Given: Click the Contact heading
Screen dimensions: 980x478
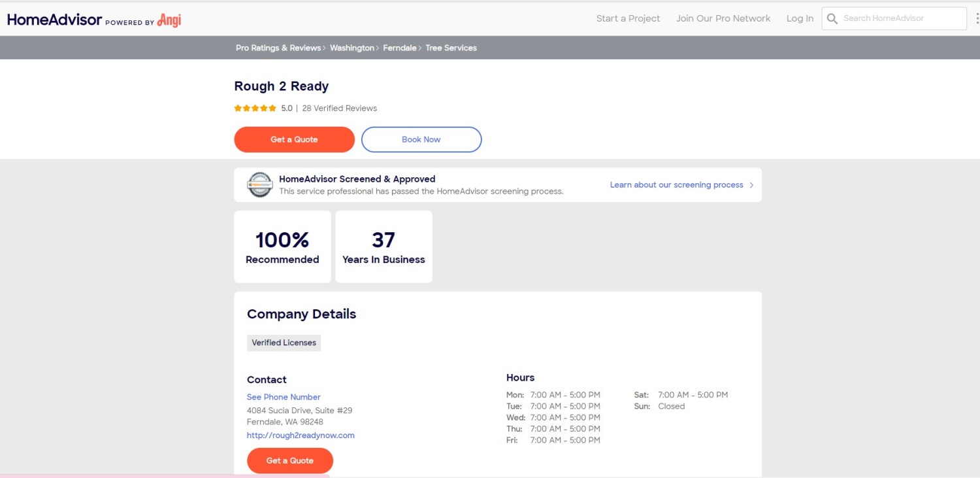Looking at the screenshot, I should point(267,380).
